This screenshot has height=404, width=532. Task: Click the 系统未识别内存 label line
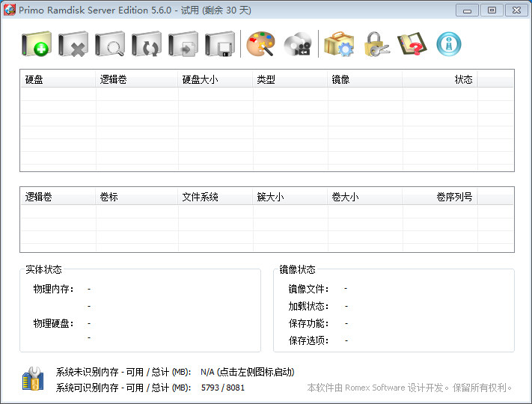point(123,372)
